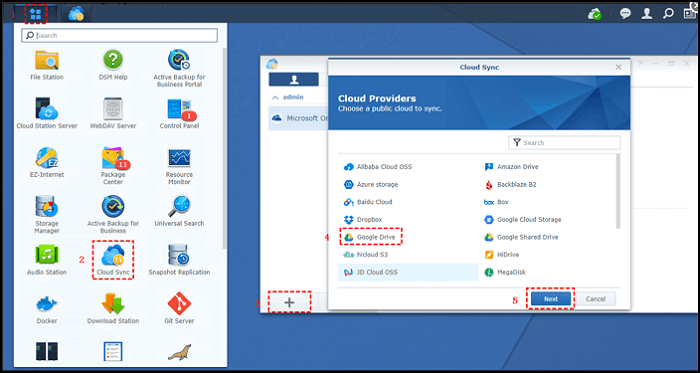This screenshot has height=373, width=700.
Task: Open Cloud Station Server
Action: point(47,114)
